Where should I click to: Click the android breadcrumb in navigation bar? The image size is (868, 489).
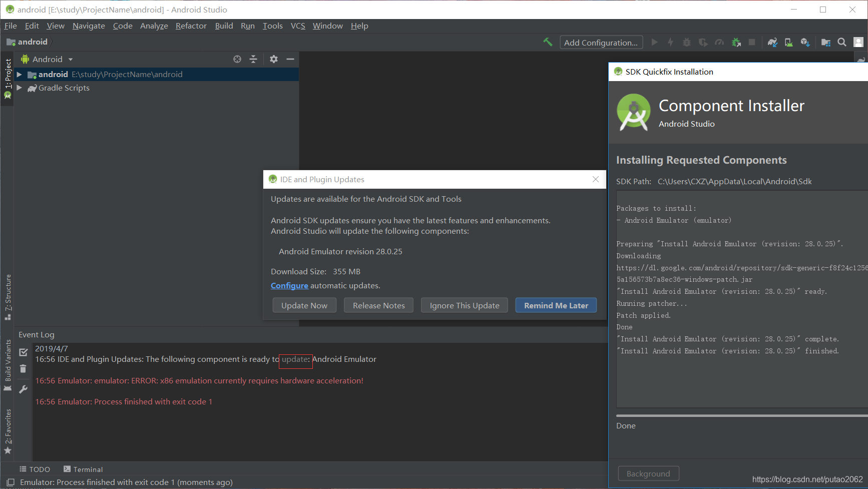point(28,42)
